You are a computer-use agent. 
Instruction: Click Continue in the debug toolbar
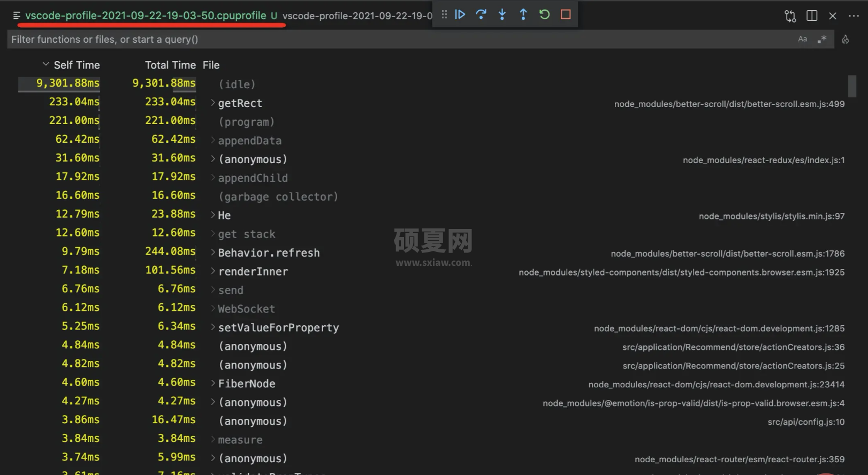click(460, 14)
